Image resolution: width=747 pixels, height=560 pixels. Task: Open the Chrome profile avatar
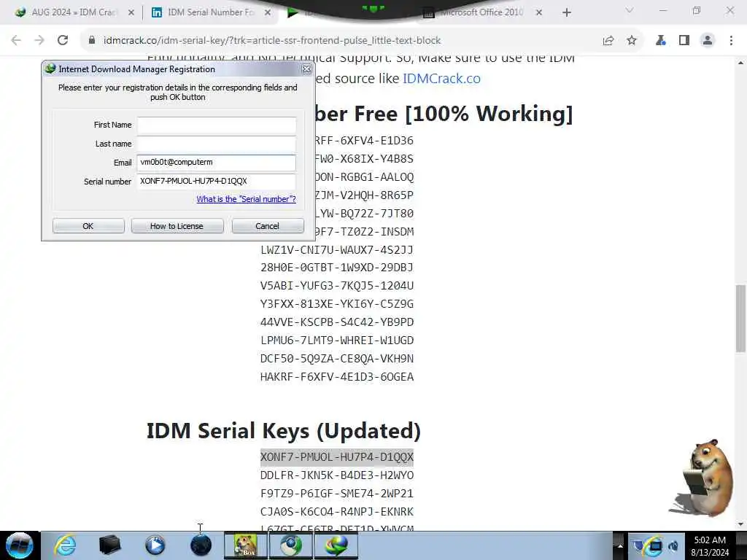pos(708,41)
